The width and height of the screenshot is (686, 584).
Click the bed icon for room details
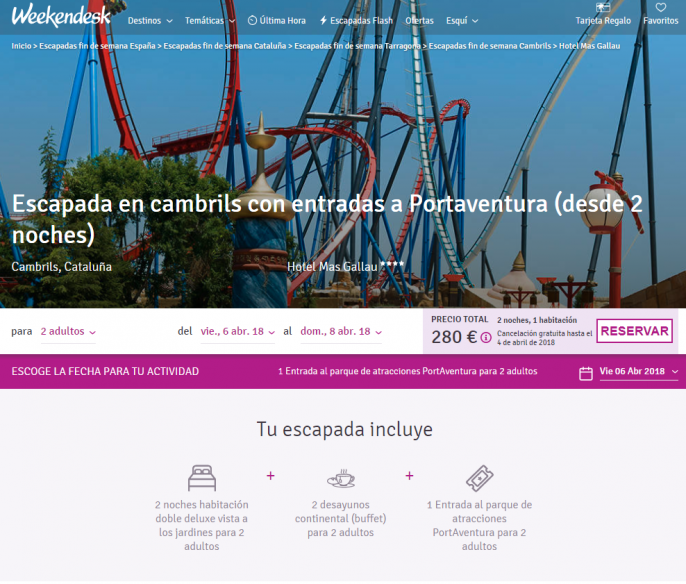[x=201, y=477]
